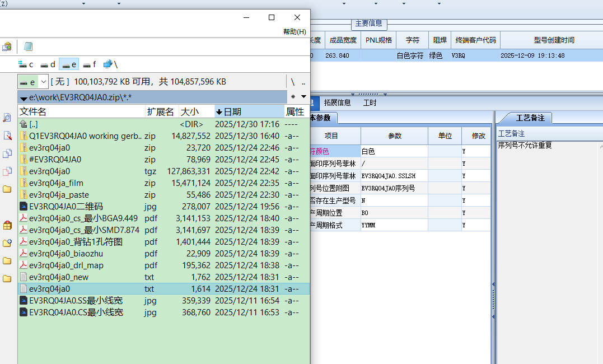Open the notepad toolbar icon

(28, 46)
